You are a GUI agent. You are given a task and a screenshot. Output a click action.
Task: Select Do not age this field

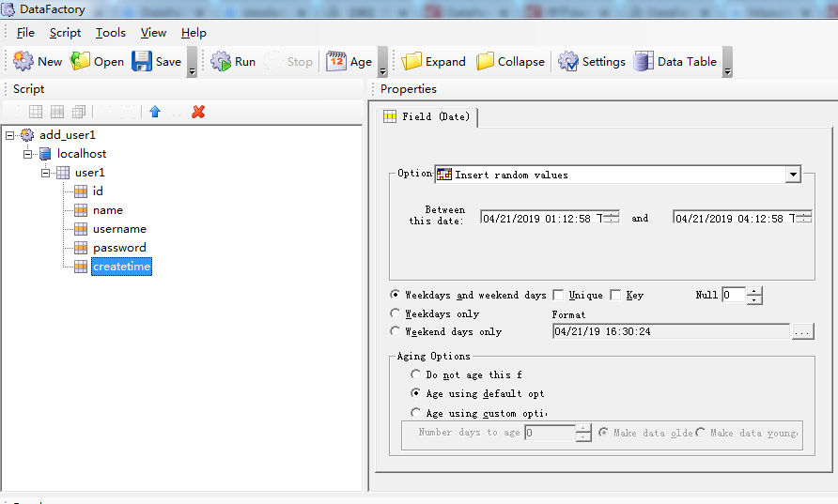(416, 374)
